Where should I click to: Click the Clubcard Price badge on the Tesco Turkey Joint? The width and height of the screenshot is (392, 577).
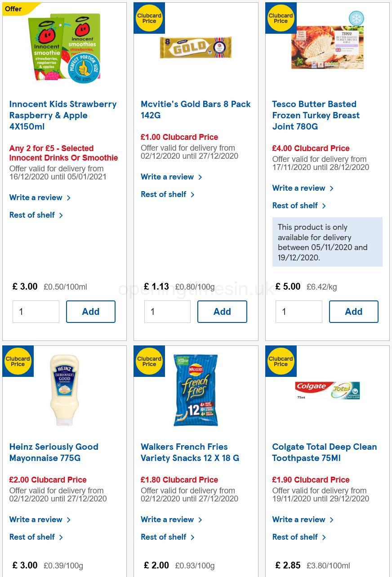[281, 18]
